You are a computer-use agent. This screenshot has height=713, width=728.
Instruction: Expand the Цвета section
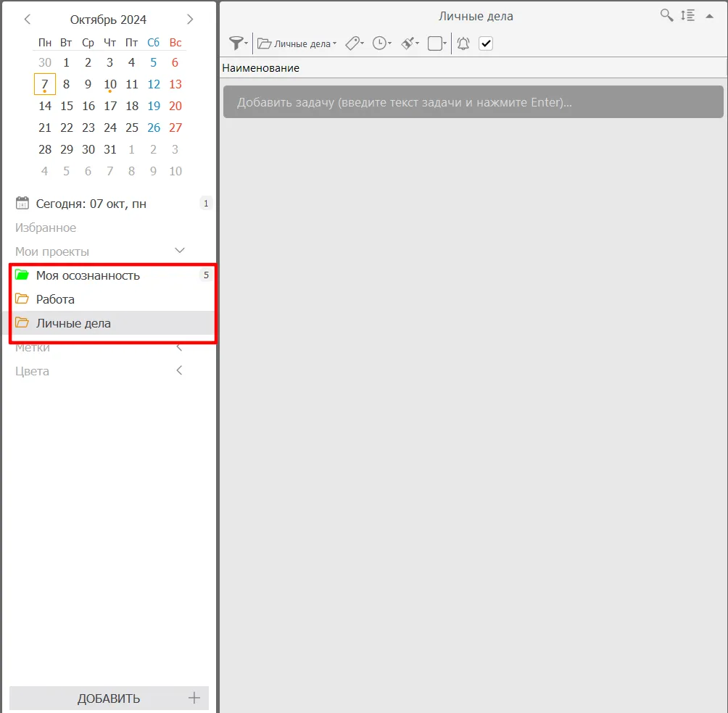click(x=180, y=370)
